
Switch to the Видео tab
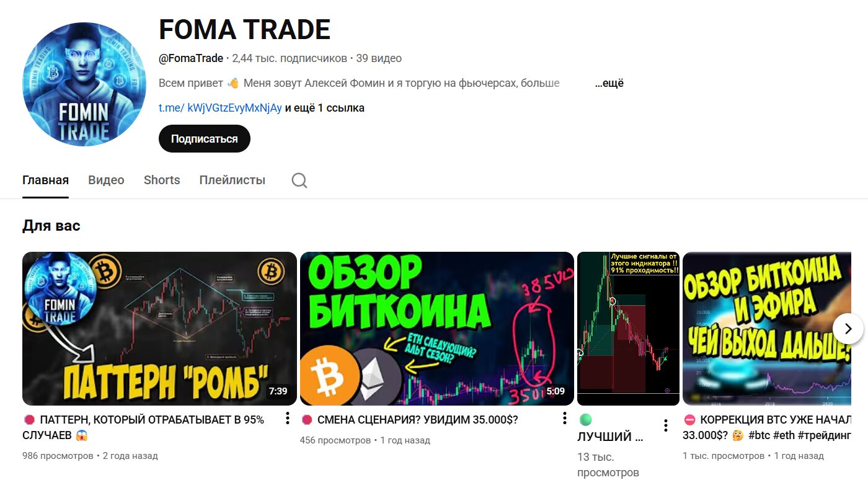[x=106, y=180]
